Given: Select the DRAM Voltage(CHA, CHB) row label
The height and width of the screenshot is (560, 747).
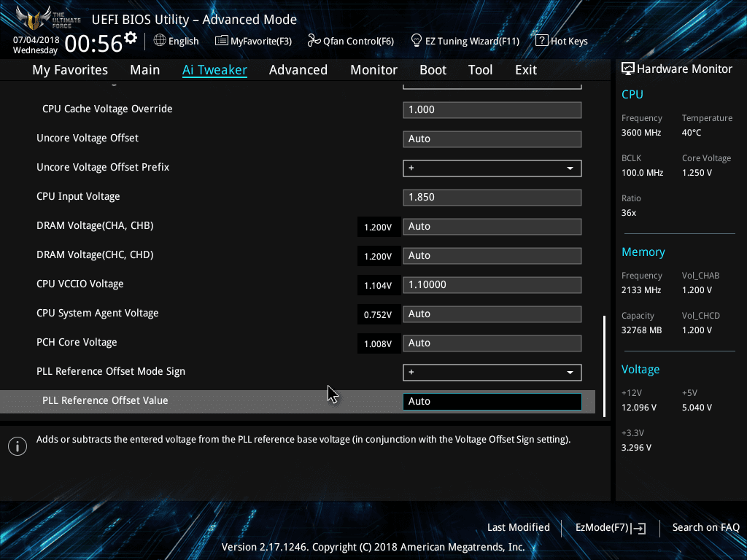Looking at the screenshot, I should pyautogui.click(x=95, y=226).
